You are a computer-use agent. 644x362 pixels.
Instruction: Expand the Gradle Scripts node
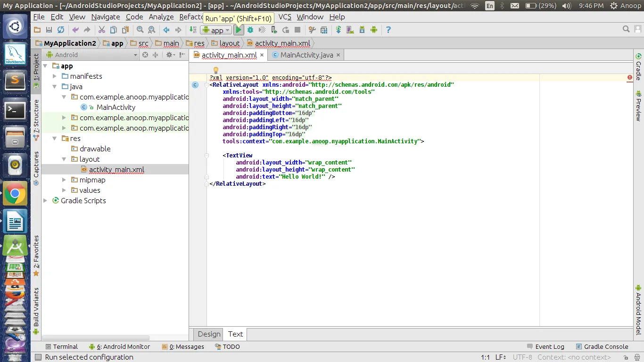(x=46, y=201)
